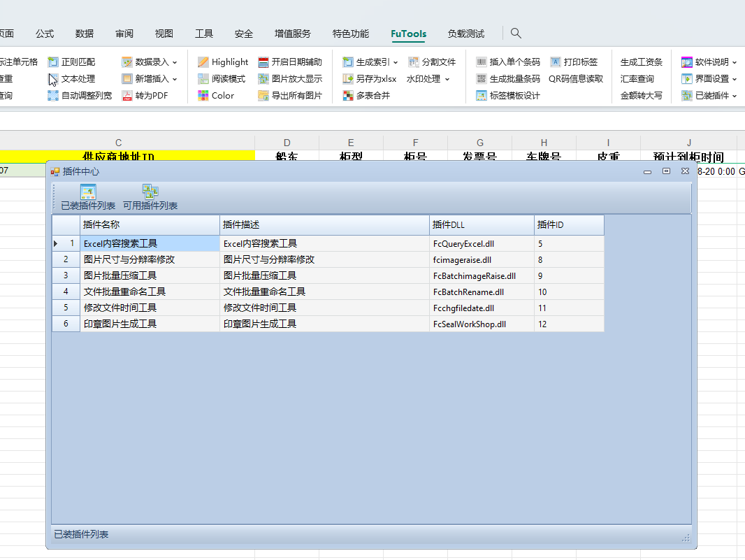Image resolution: width=745 pixels, height=560 pixels.
Task: Select row header 3 in plugin table
Action: [66, 275]
